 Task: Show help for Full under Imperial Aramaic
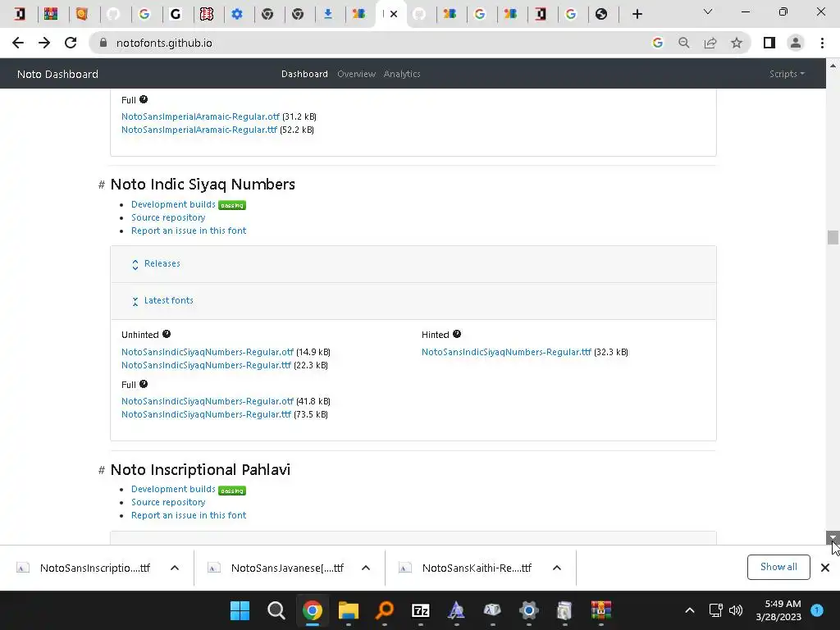(144, 99)
